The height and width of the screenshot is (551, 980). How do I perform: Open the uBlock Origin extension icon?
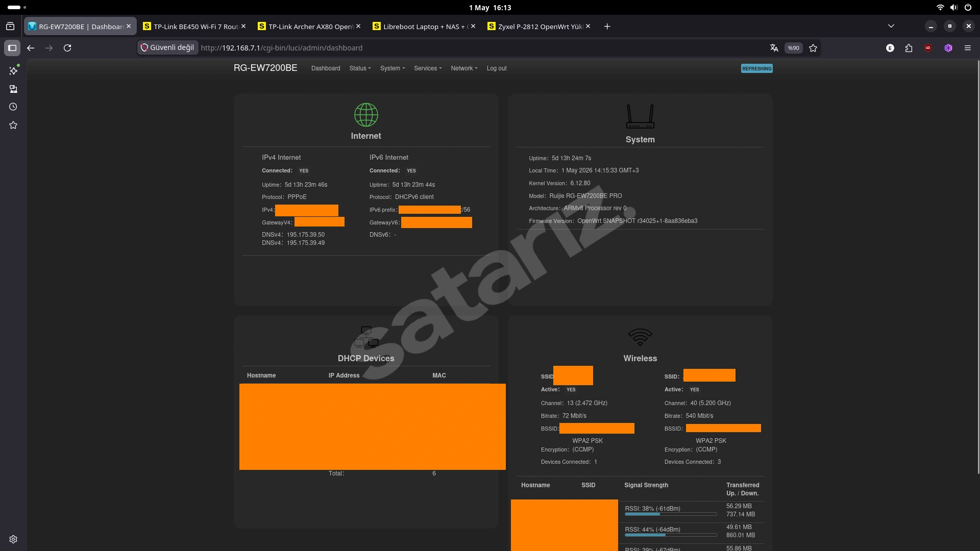928,48
